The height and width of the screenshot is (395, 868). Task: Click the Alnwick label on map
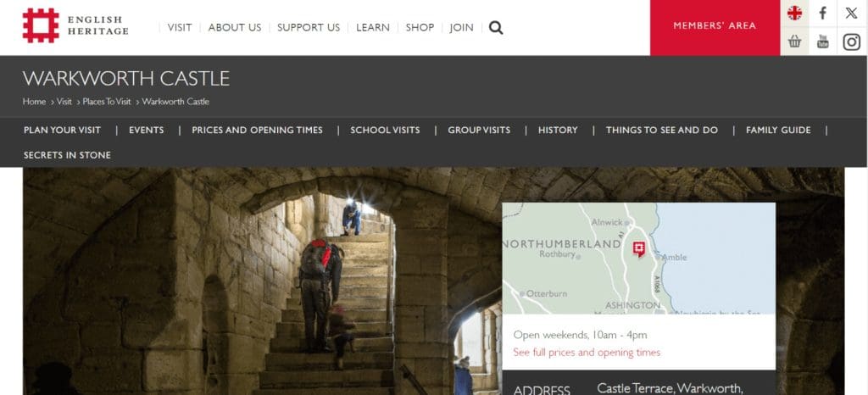point(607,222)
